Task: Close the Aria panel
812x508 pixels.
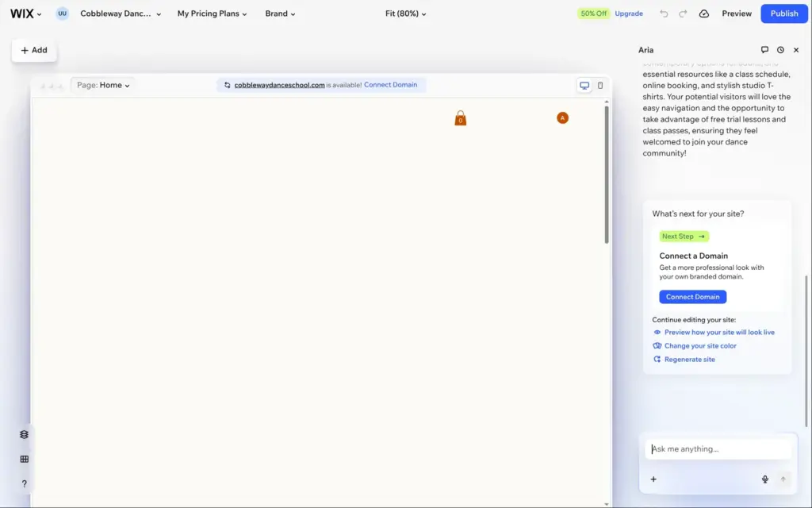Action: tap(796, 50)
